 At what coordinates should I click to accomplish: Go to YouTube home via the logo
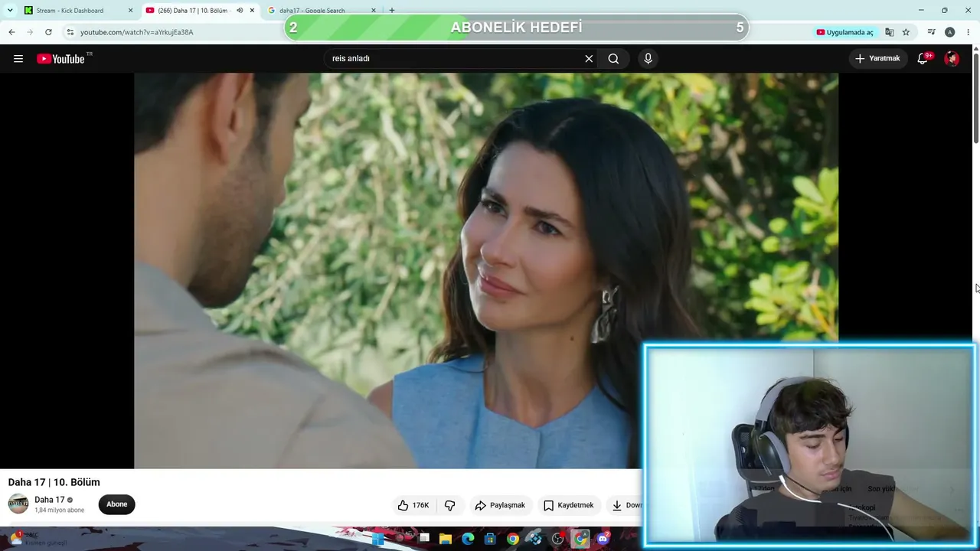click(x=60, y=59)
